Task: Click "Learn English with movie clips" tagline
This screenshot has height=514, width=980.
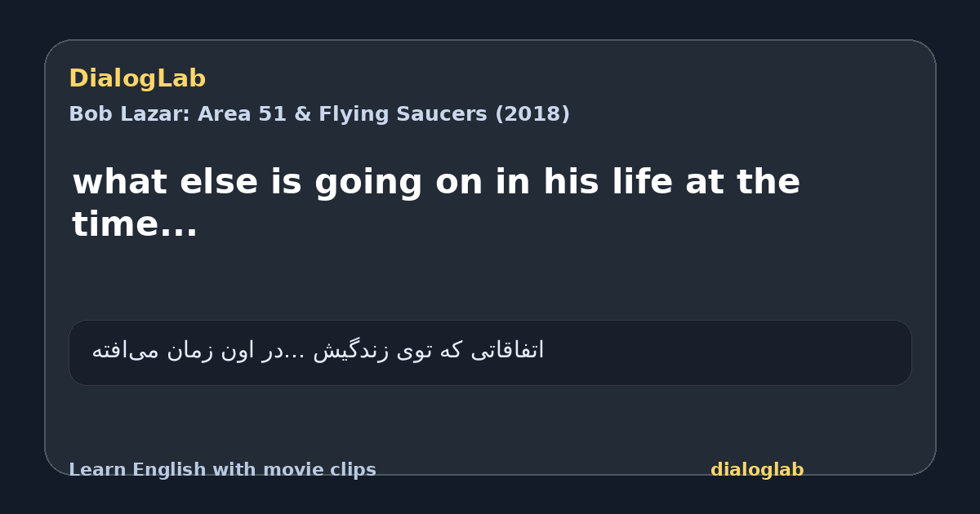Action: 222,470
